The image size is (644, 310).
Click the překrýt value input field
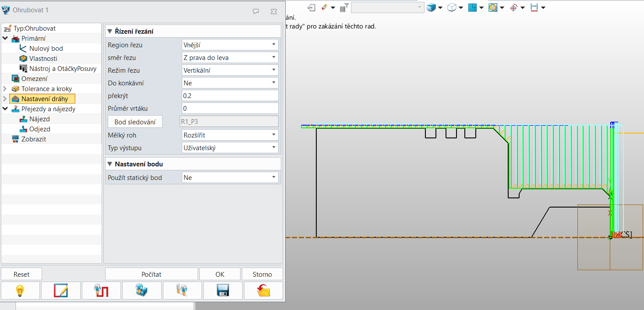click(x=230, y=95)
